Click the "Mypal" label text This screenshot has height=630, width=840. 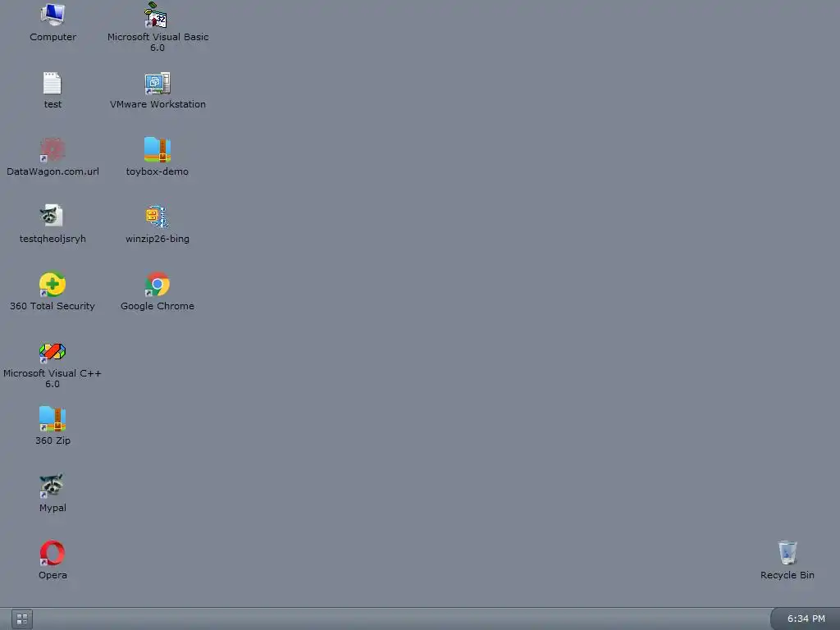pos(52,508)
